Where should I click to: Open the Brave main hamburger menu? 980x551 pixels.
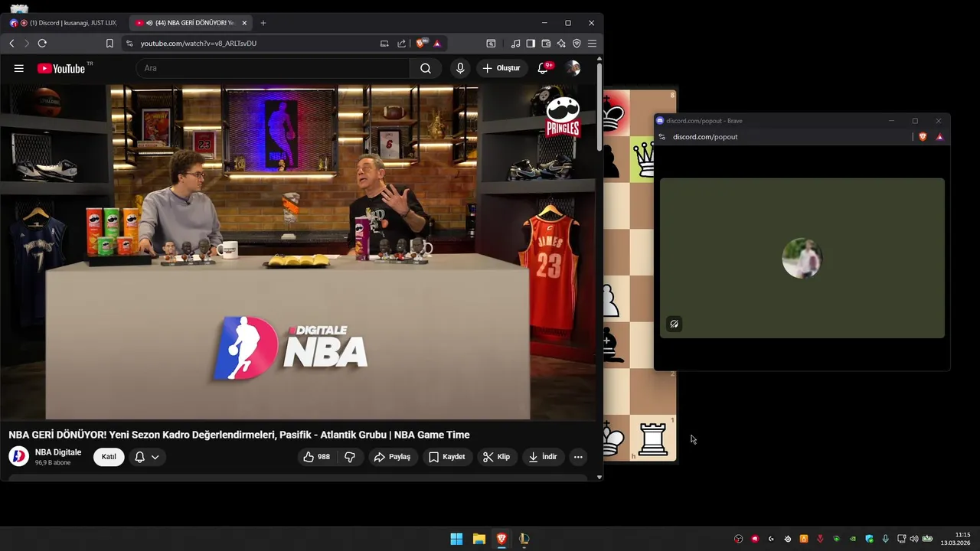tap(592, 44)
